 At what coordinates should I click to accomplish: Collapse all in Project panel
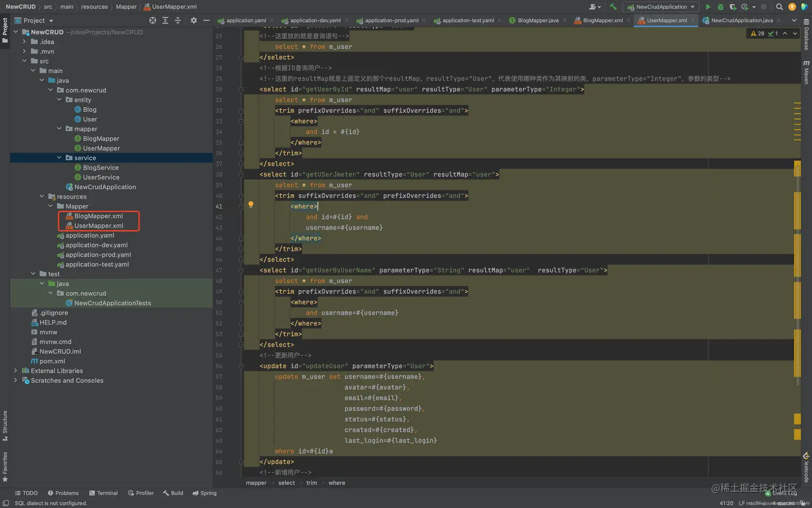point(178,20)
